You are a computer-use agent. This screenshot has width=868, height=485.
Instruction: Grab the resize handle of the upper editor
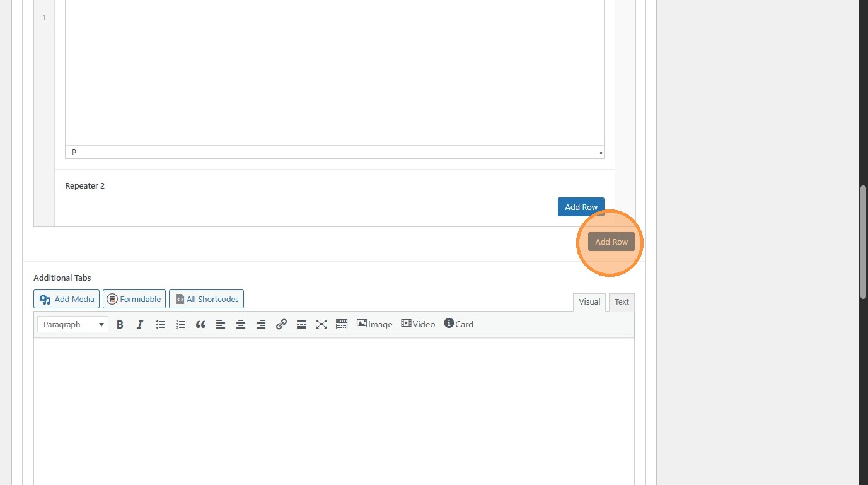(x=599, y=153)
